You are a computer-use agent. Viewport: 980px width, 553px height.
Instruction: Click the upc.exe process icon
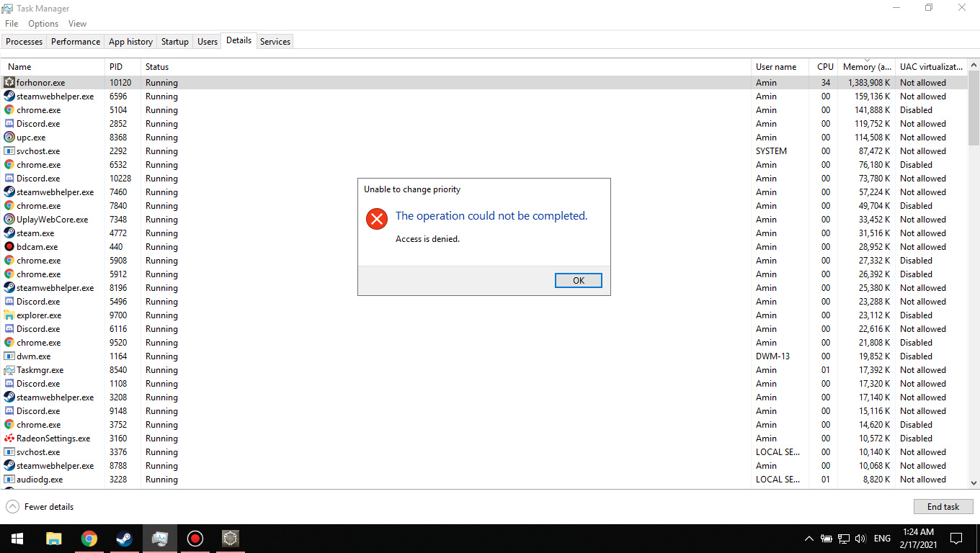click(9, 138)
